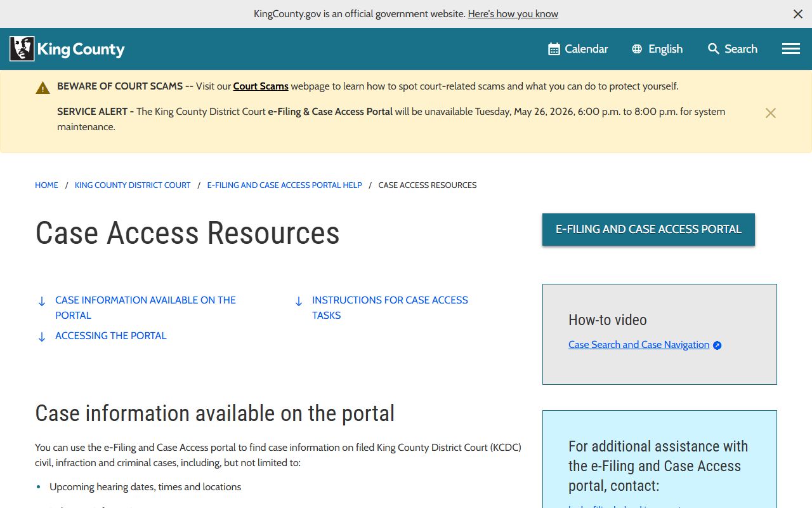
Task: Open the site Search
Action: tap(733, 49)
